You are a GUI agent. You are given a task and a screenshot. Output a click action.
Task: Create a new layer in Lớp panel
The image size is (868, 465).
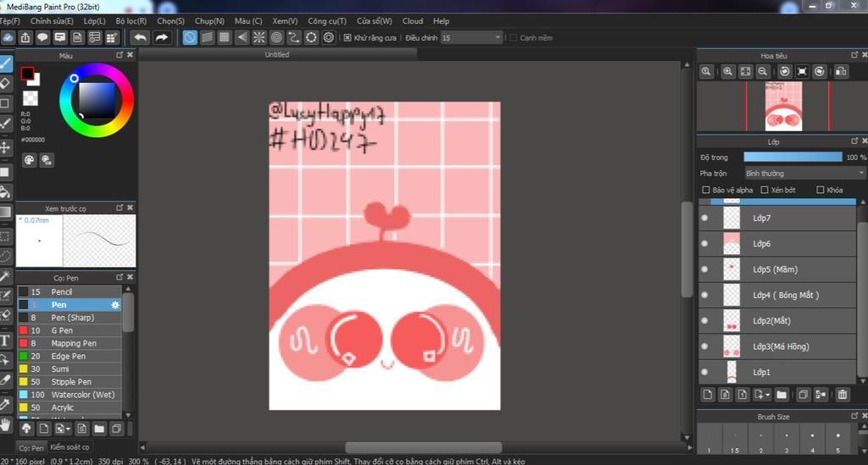(x=708, y=395)
